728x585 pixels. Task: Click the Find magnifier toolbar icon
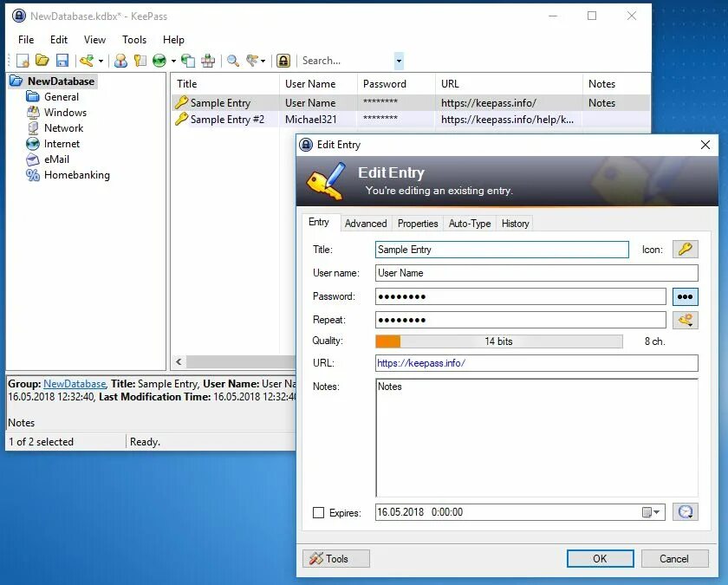[233, 61]
